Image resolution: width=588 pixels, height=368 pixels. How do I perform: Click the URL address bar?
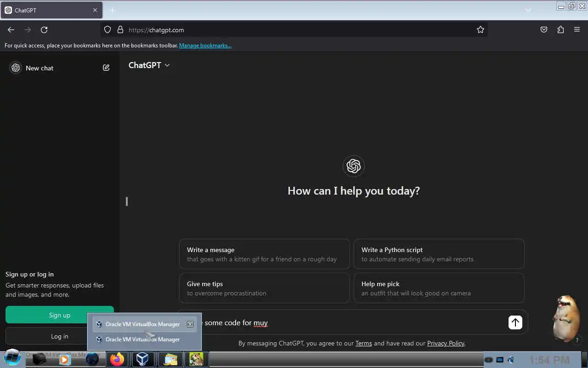(x=294, y=30)
